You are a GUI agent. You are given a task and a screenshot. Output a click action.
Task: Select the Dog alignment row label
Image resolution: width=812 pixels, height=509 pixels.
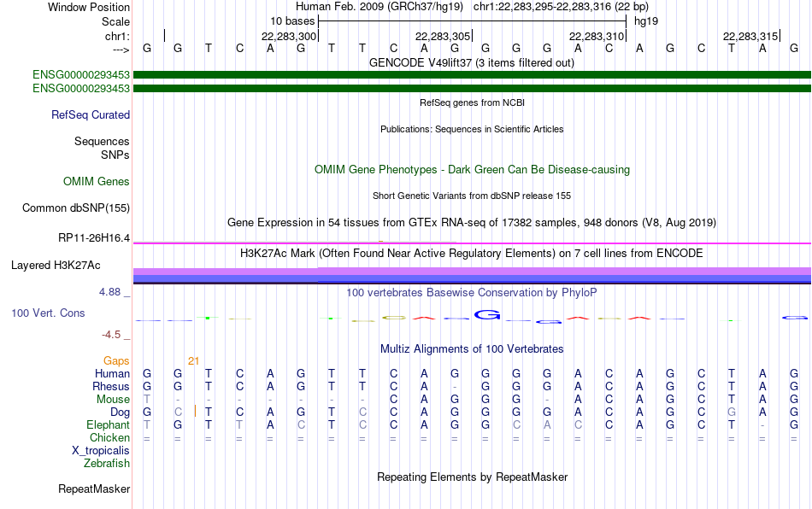[x=120, y=412]
